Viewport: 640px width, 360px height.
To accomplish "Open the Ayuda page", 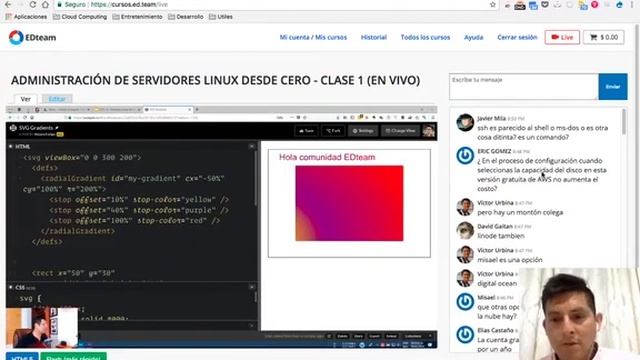I will pyautogui.click(x=473, y=37).
